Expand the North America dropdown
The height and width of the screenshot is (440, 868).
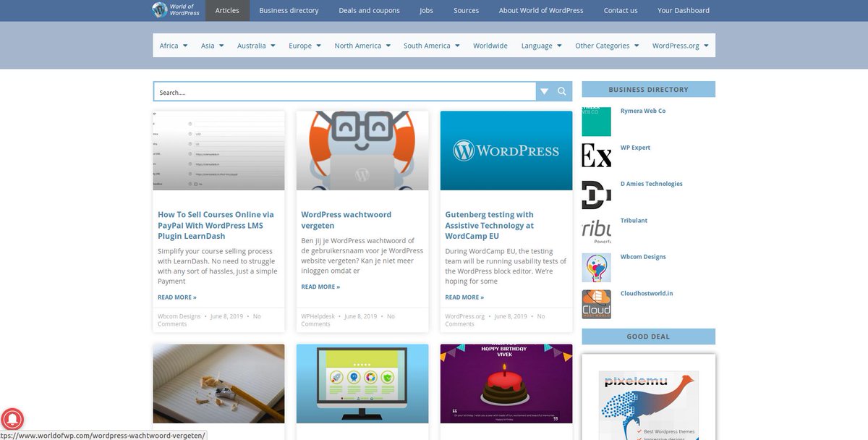[362, 46]
